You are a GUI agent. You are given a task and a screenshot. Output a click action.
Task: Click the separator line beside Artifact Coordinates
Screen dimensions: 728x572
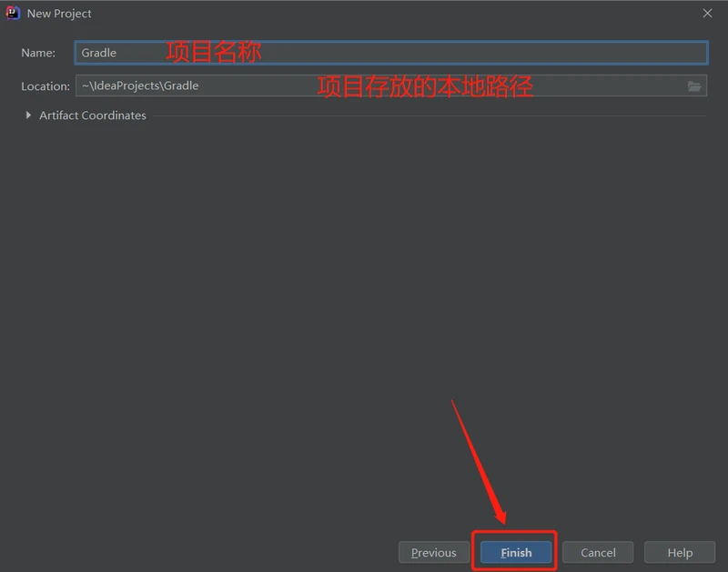point(428,115)
